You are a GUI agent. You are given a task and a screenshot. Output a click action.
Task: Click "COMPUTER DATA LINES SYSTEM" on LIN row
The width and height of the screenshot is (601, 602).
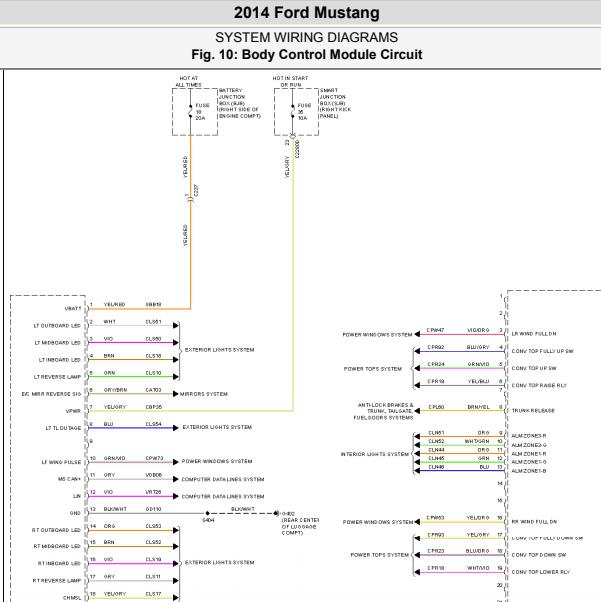223,496
